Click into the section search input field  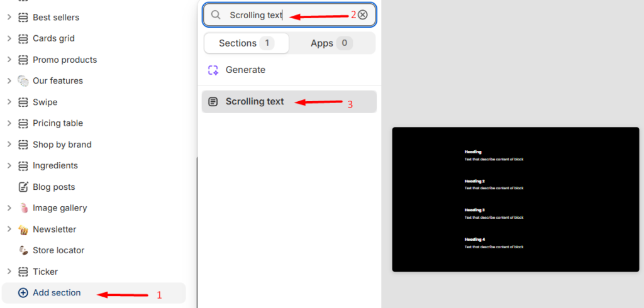289,15
